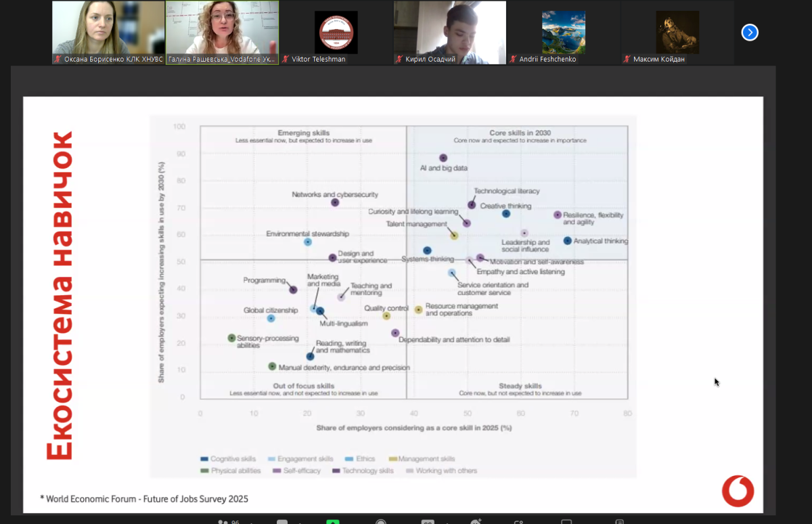
Task: Click the Analytical thinking data point
Action: 567,240
